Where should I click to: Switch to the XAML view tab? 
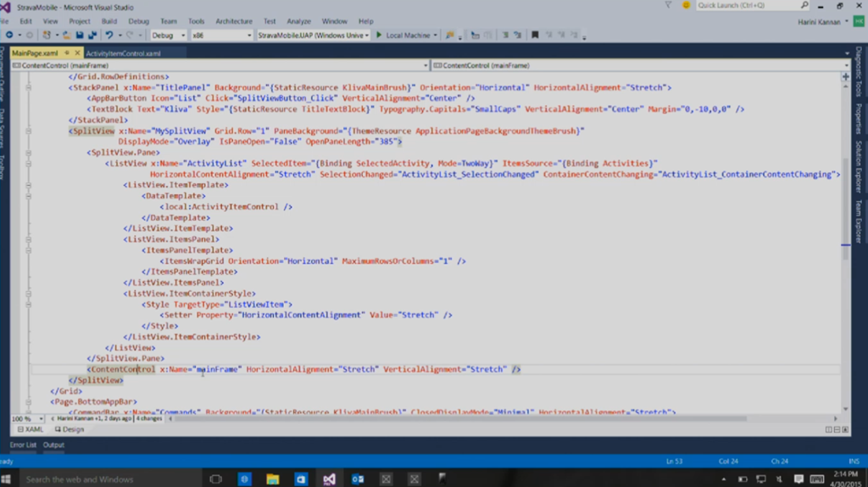pyautogui.click(x=30, y=429)
